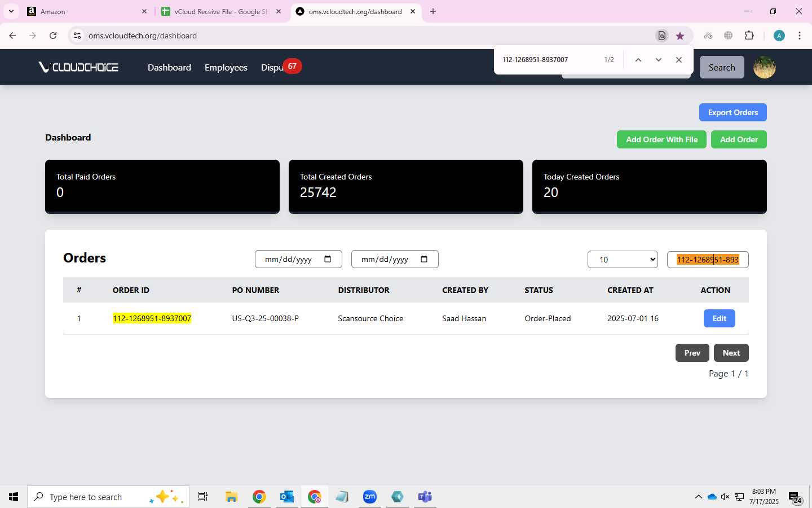Click the Scansource Choice distributor cell

[370, 318]
